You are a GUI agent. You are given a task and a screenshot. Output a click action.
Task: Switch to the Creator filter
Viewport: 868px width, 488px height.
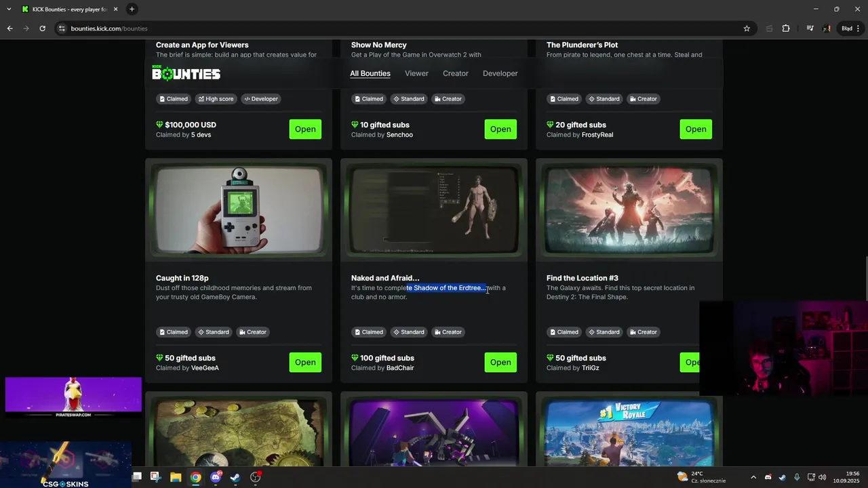(456, 73)
